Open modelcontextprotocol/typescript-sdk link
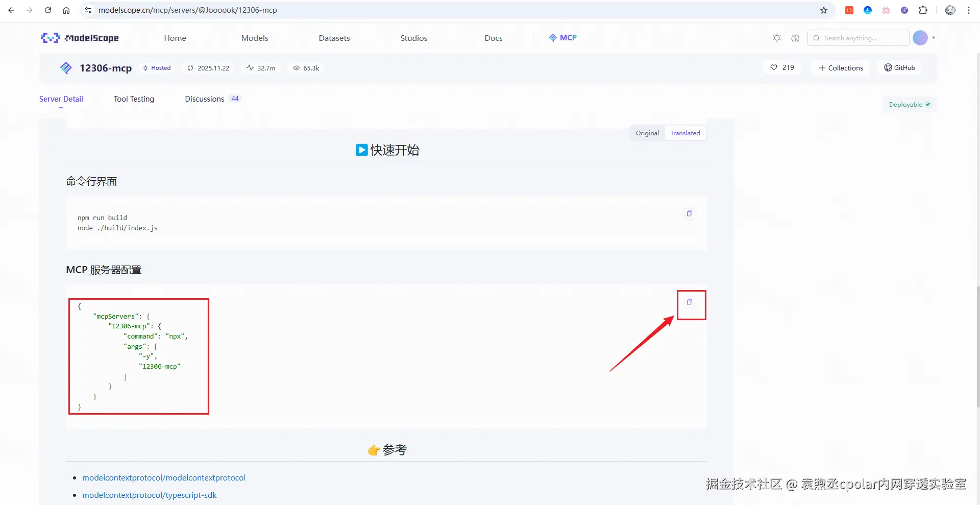 pyautogui.click(x=150, y=495)
